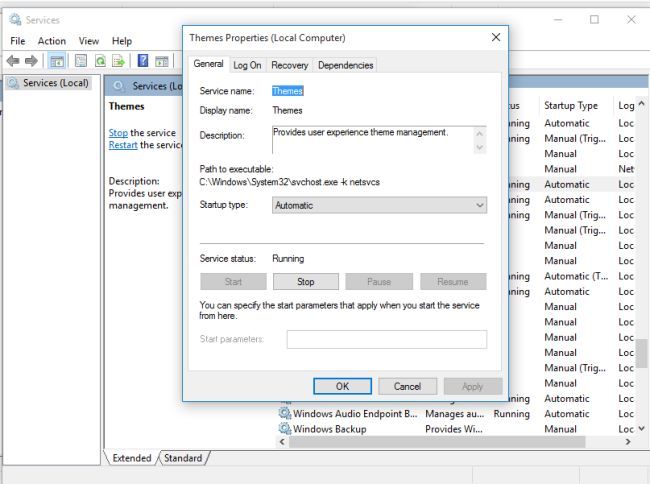
Task: Select Services (Local) tree node
Action: [49, 83]
